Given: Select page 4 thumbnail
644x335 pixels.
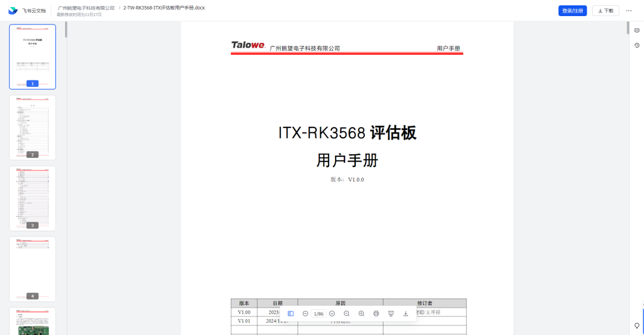Looking at the screenshot, I should pyautogui.click(x=32, y=269).
